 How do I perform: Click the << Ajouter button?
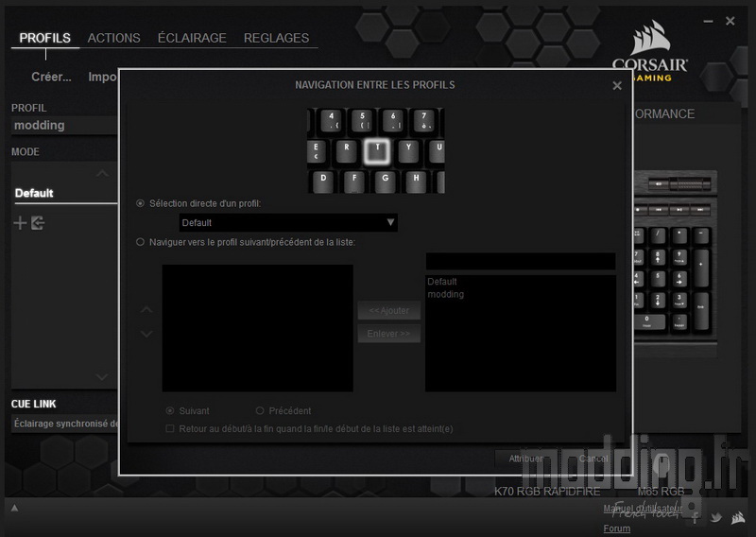point(388,311)
